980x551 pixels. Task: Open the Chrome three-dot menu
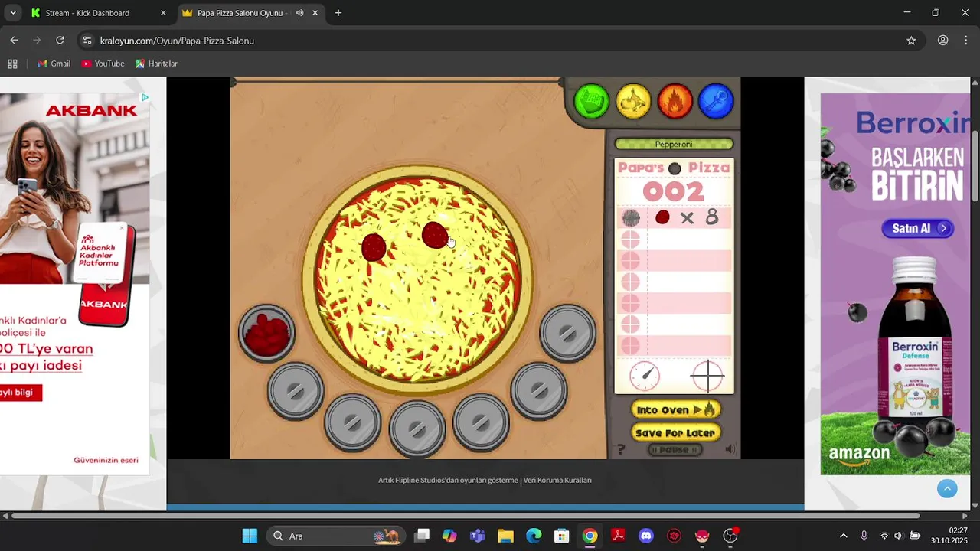pyautogui.click(x=966, y=41)
